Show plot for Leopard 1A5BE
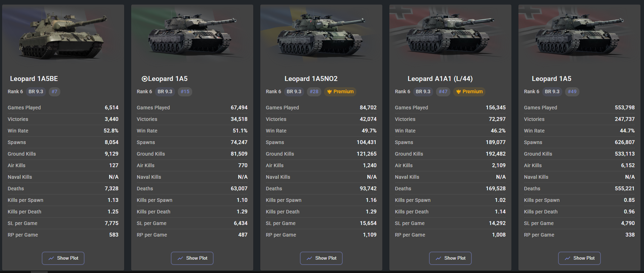The image size is (644, 273). (63, 258)
